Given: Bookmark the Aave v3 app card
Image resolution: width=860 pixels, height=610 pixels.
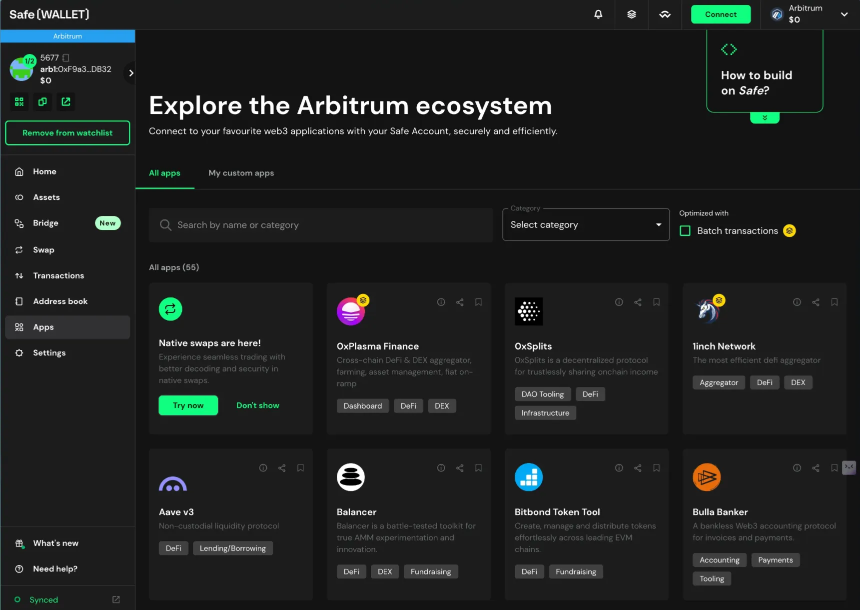Looking at the screenshot, I should [x=301, y=468].
